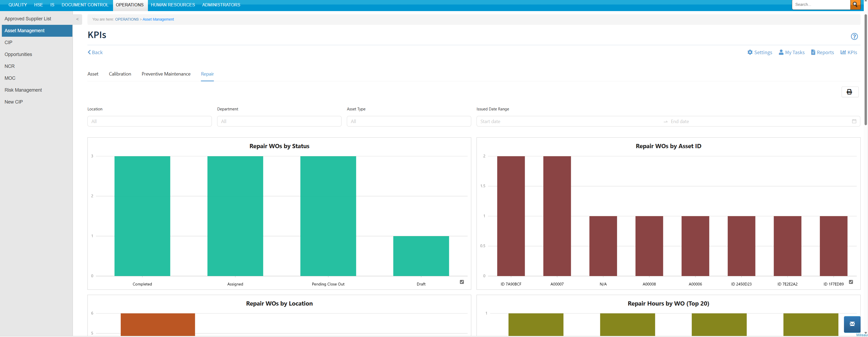Toggle checkbox on Repair WOs by Asset ID chart
Screen dimensions: 868x337
851,282
